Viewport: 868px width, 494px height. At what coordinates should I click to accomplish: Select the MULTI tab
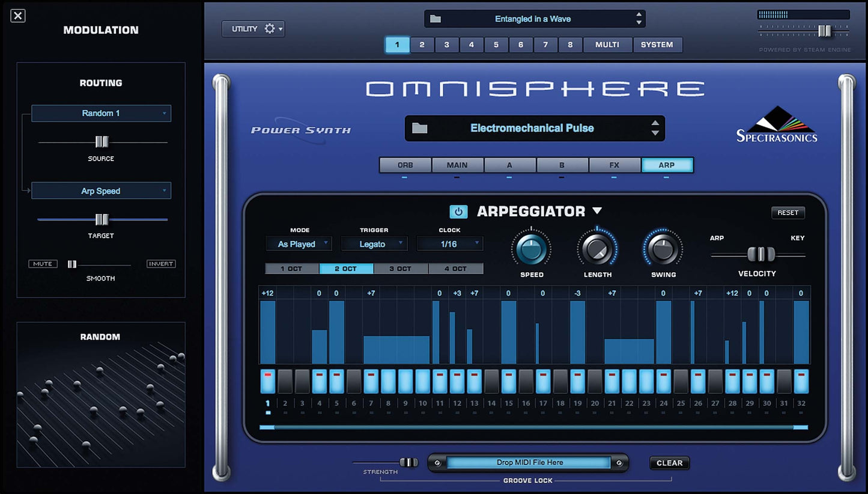point(607,45)
